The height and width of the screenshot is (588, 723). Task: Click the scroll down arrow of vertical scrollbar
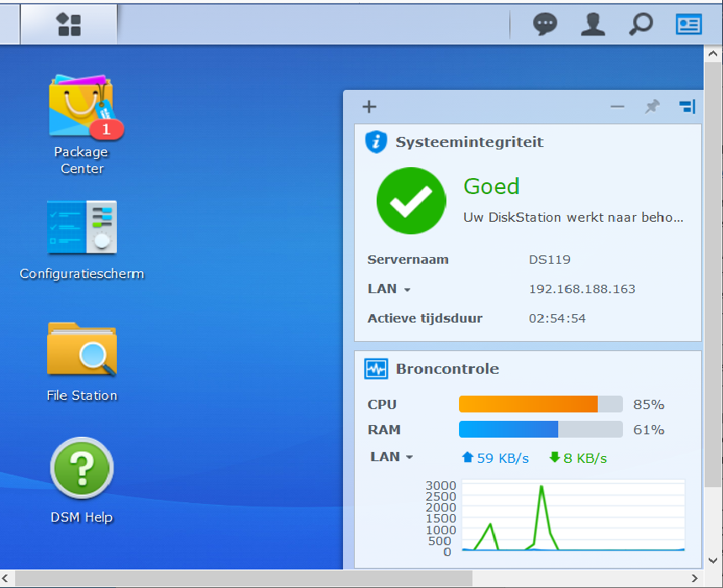[x=713, y=560]
